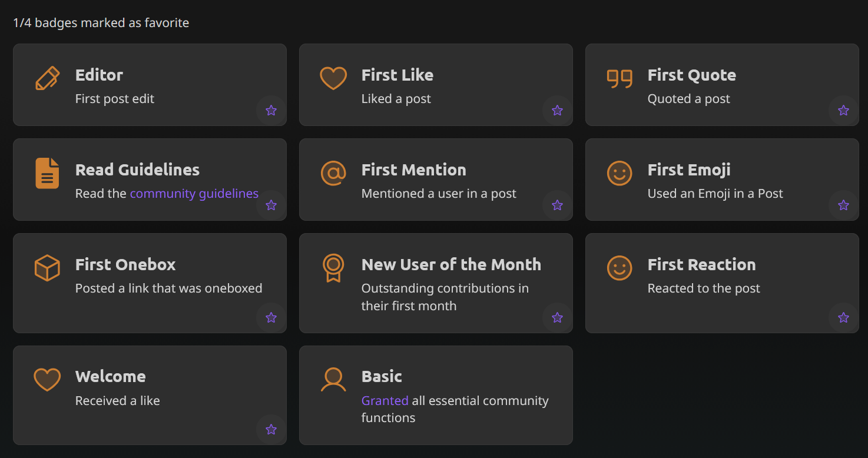The image size is (868, 458).
Task: Click the Basic badge user icon
Action: point(333,380)
